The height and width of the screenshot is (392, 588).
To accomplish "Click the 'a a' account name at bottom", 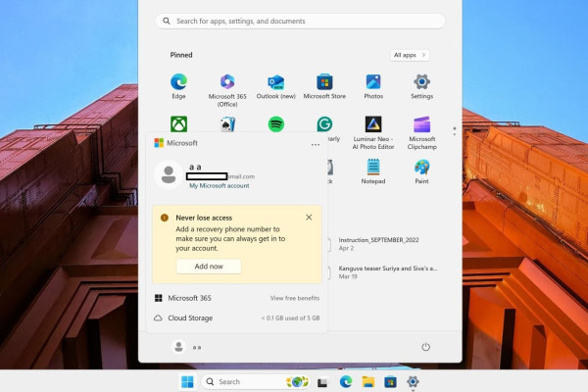I will pos(197,347).
